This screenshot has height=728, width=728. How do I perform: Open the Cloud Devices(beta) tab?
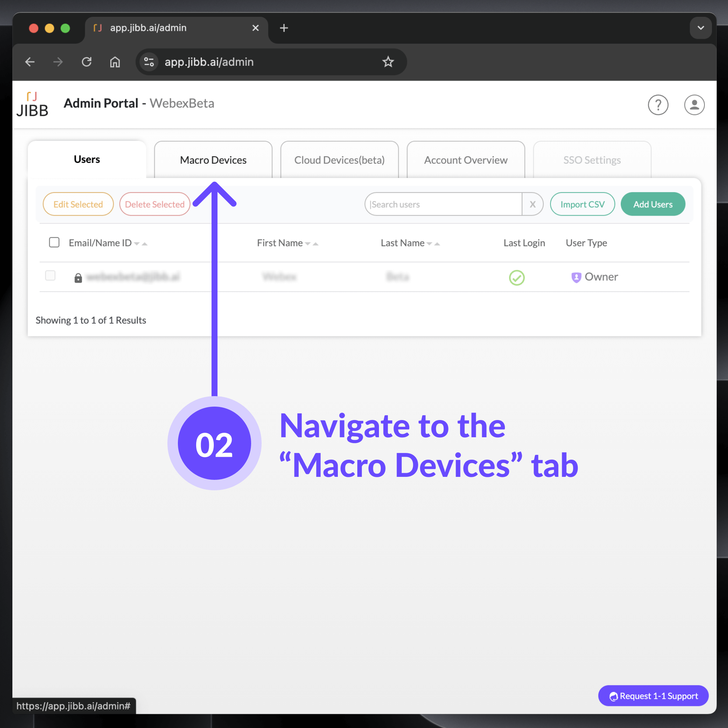coord(339,160)
